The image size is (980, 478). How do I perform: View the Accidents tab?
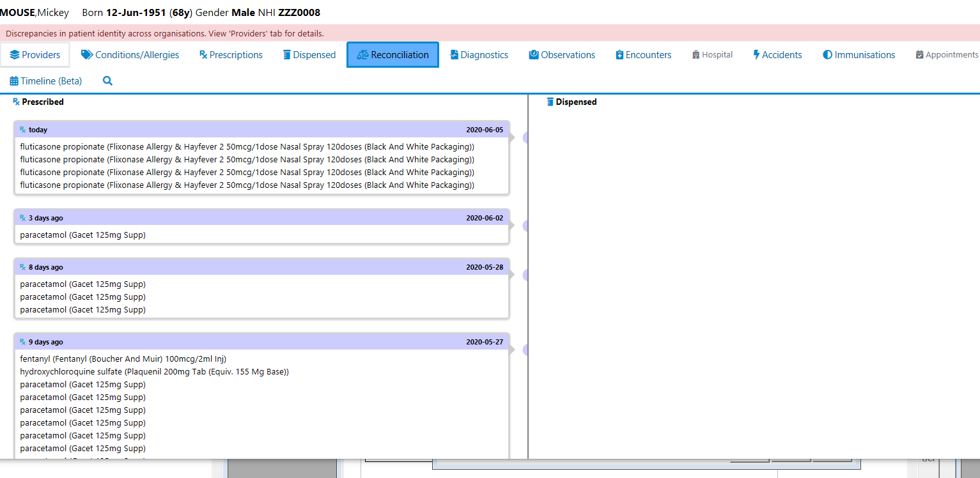[x=777, y=55]
